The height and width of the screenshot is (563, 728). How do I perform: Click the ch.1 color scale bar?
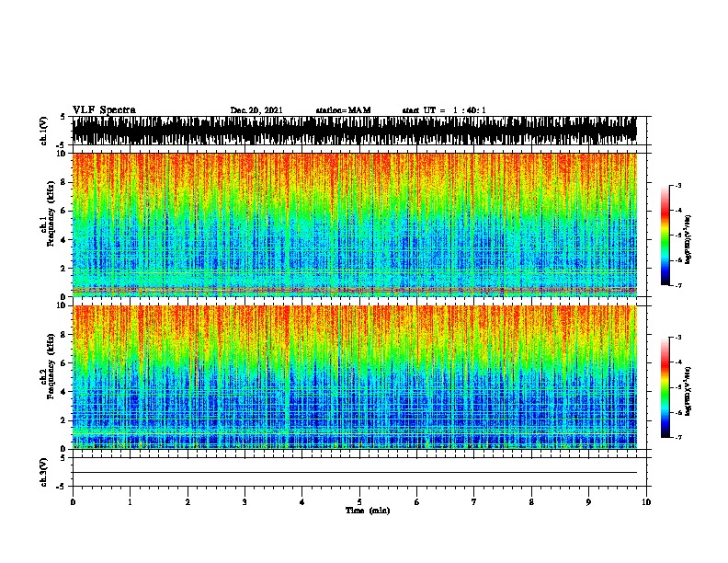(665, 236)
